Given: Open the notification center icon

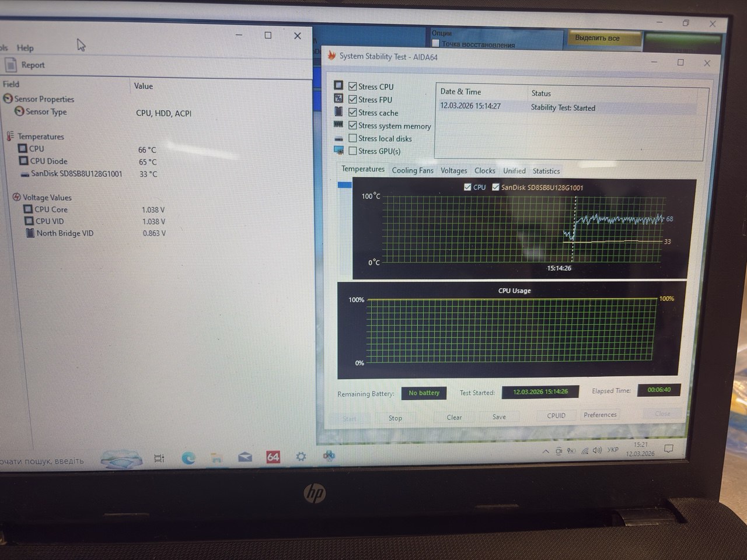Looking at the screenshot, I should point(669,449).
